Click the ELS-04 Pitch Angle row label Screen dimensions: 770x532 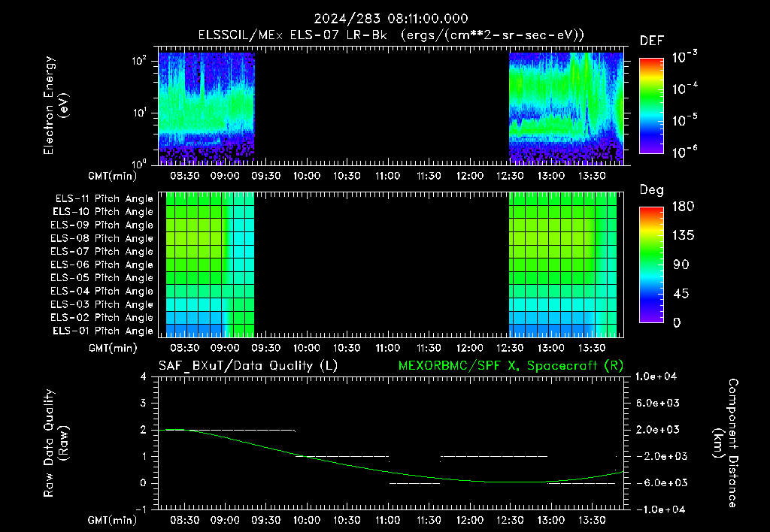tap(102, 291)
